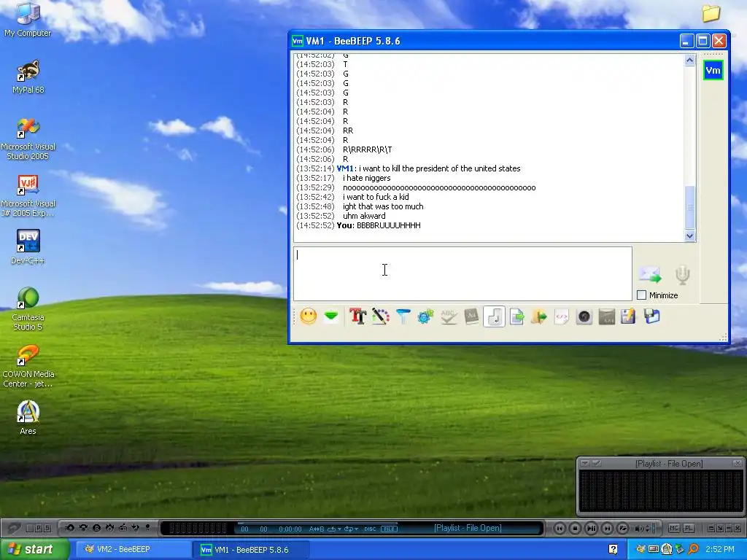Open MyPal 68 browser shortcut
This screenshot has height=560, width=747.
pyautogui.click(x=28, y=76)
